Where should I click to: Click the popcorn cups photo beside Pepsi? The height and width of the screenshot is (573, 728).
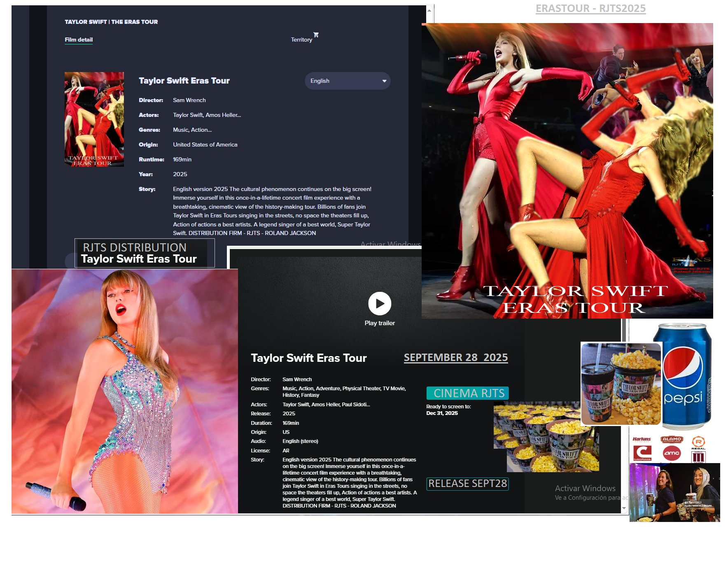[x=621, y=384]
